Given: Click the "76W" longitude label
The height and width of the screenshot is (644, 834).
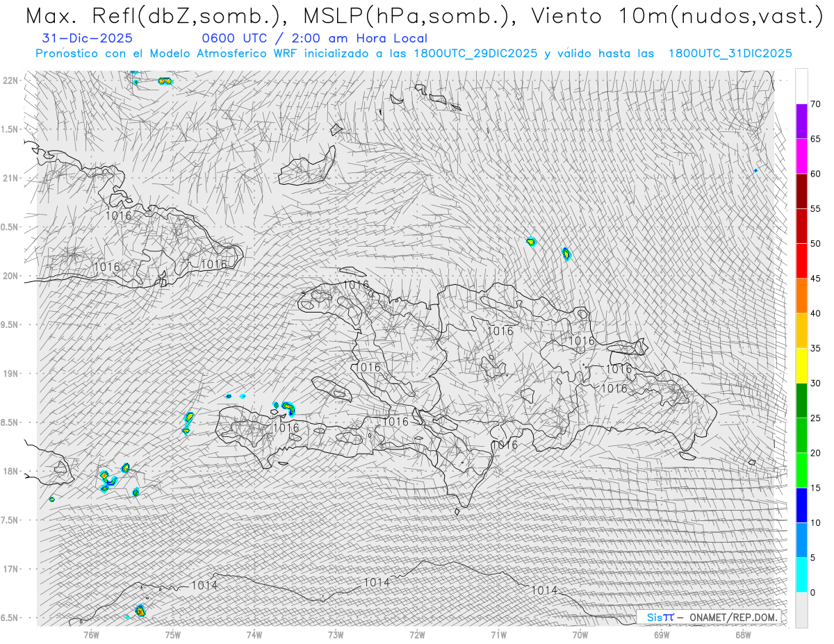Looking at the screenshot, I should [91, 634].
